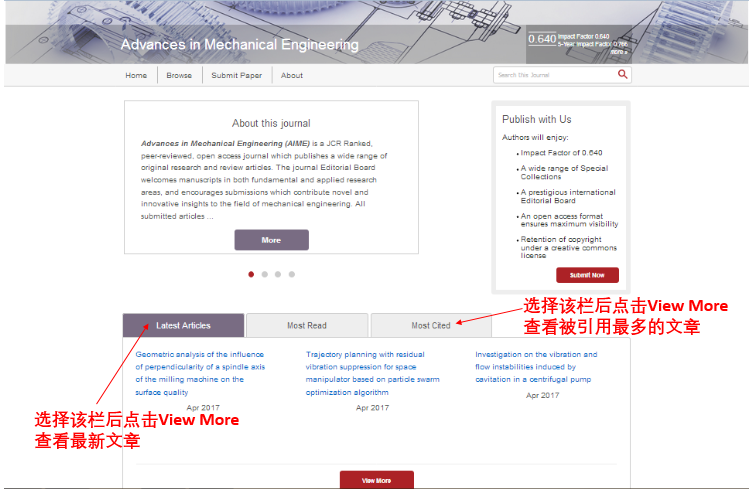The image size is (752, 489).
Task: Switch to the Most Read tab
Action: (307, 325)
